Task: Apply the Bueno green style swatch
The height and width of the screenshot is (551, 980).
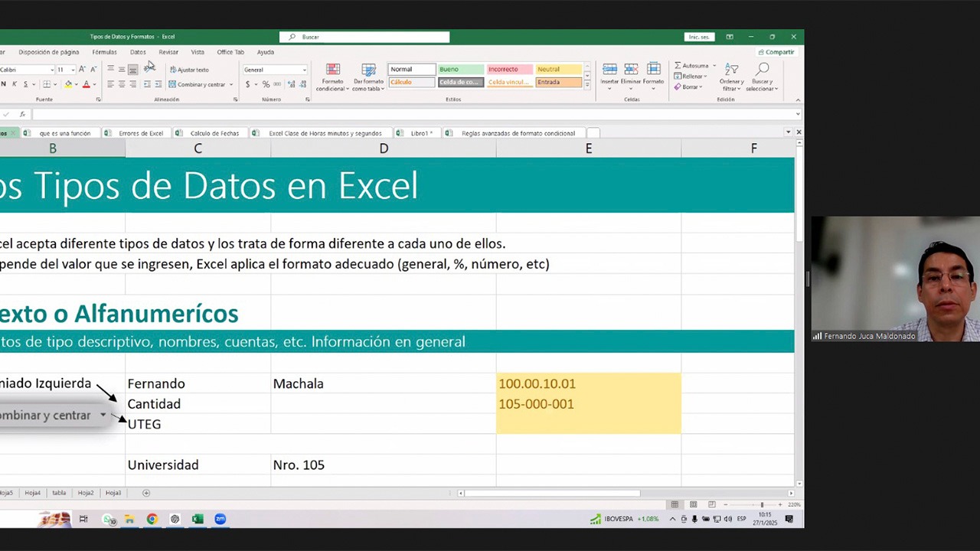Action: click(x=460, y=70)
